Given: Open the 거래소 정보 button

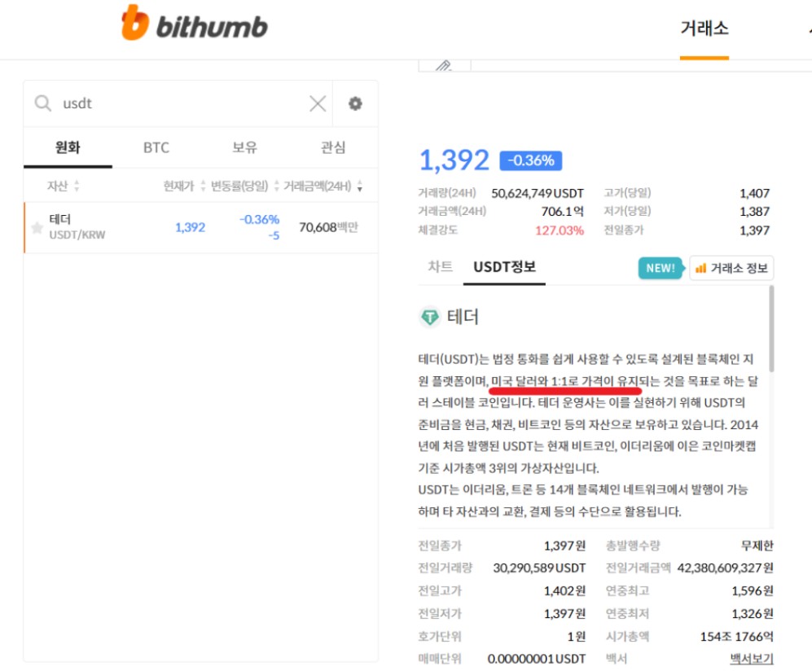Looking at the screenshot, I should click(x=731, y=268).
